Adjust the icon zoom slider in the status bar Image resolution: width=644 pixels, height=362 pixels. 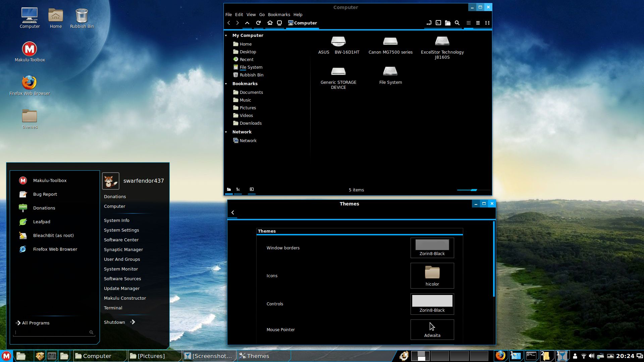(474, 190)
